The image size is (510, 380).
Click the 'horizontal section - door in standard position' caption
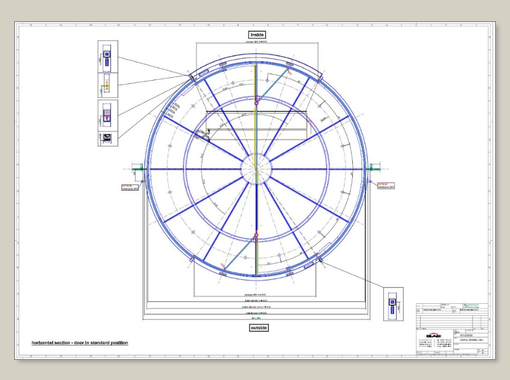pyautogui.click(x=80, y=343)
